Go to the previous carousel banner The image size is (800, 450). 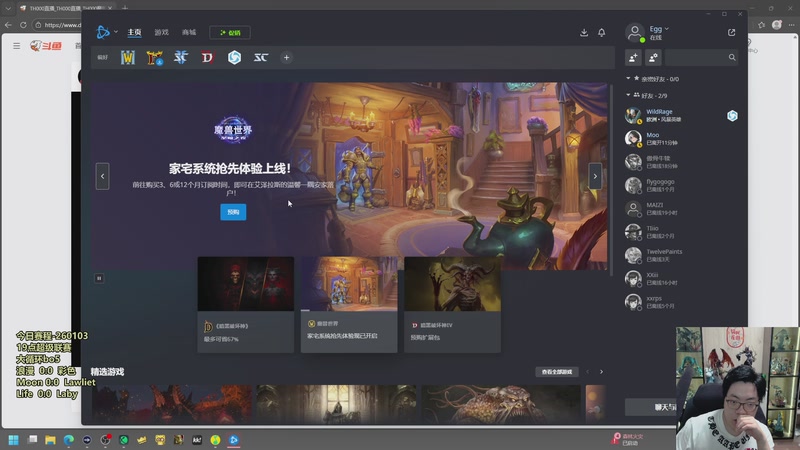click(x=103, y=177)
